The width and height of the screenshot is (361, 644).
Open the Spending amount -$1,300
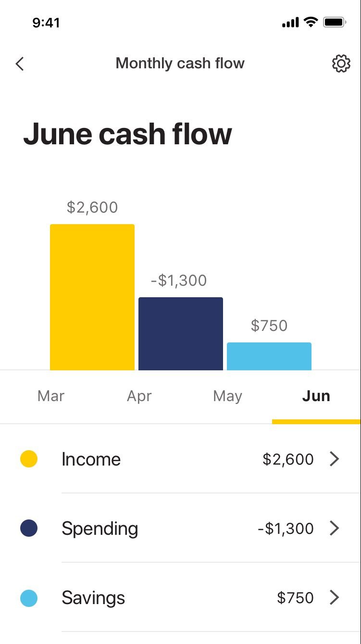[x=286, y=529]
